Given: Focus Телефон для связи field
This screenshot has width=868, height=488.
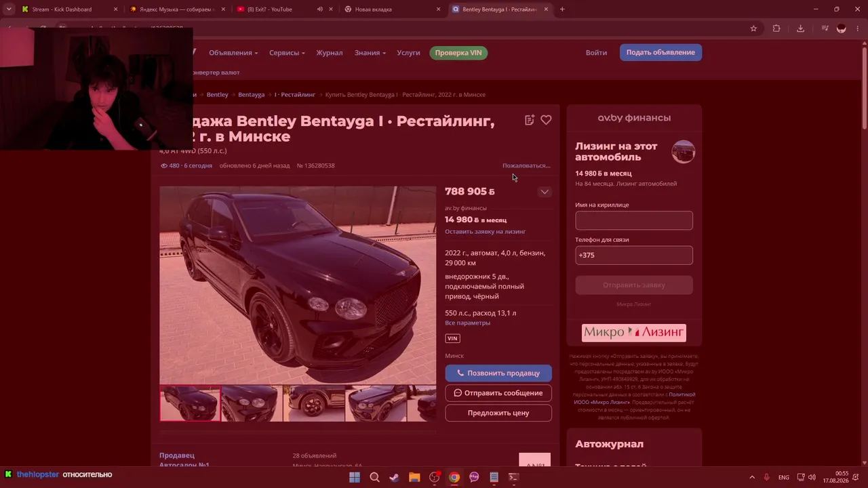Looking at the screenshot, I should 634,256.
